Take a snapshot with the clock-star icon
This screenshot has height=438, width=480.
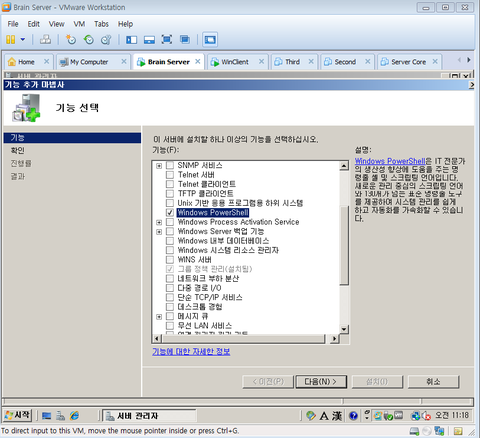click(71, 40)
